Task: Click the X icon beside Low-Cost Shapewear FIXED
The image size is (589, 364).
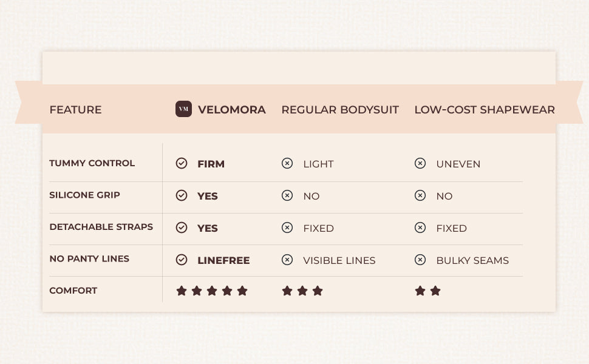Action: click(x=420, y=227)
